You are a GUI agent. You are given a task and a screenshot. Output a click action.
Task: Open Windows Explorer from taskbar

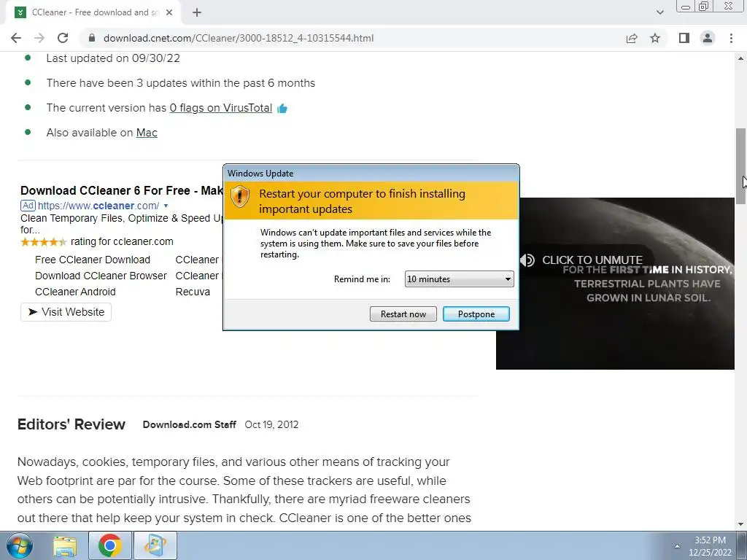tap(65, 545)
